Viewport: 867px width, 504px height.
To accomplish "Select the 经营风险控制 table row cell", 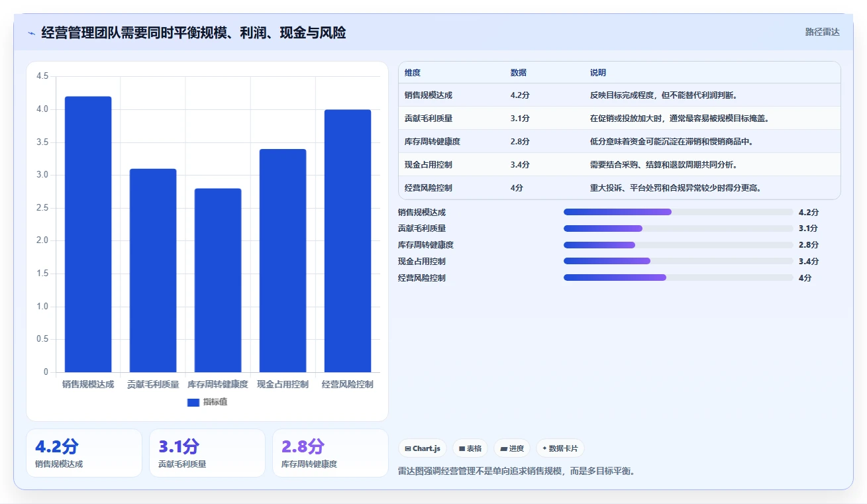I will coord(429,188).
